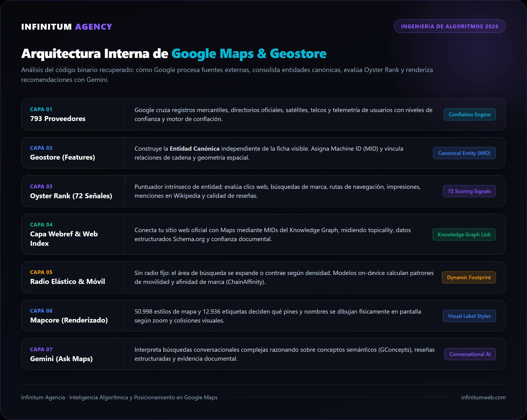Select the 'Mapcore (Renderizado)' heading
527x420 pixels.
(x=69, y=320)
